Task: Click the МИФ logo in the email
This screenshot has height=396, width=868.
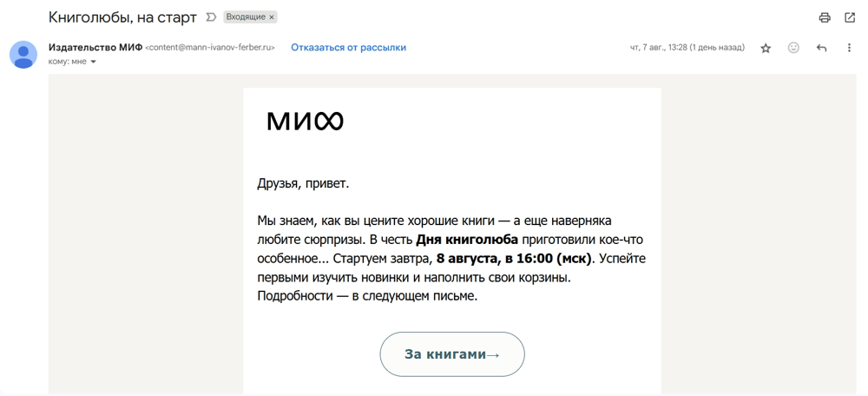Action: click(x=305, y=121)
